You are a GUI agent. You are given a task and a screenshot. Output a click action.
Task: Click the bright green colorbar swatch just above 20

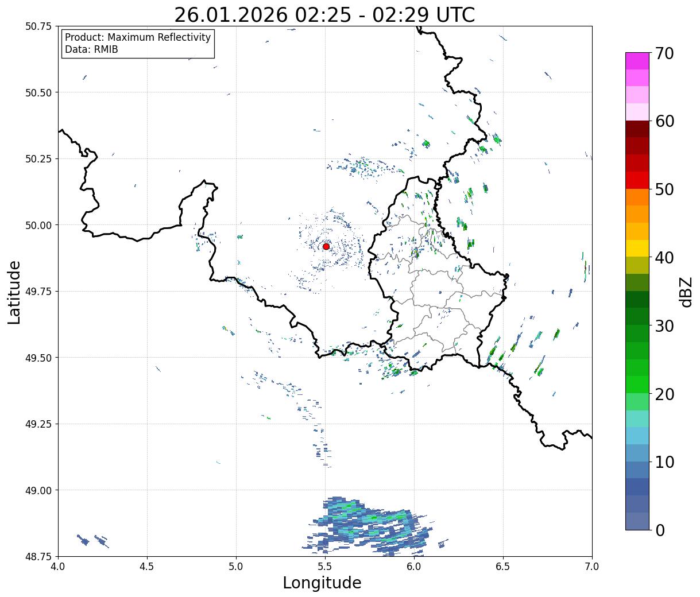point(637,385)
